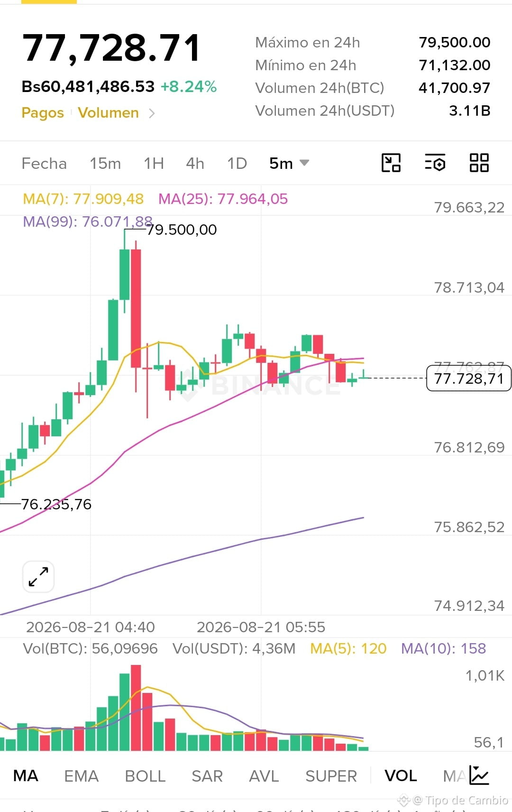This screenshot has width=512, height=812.
Task: Tap the volume MA(5): 120 label
Action: point(348,648)
